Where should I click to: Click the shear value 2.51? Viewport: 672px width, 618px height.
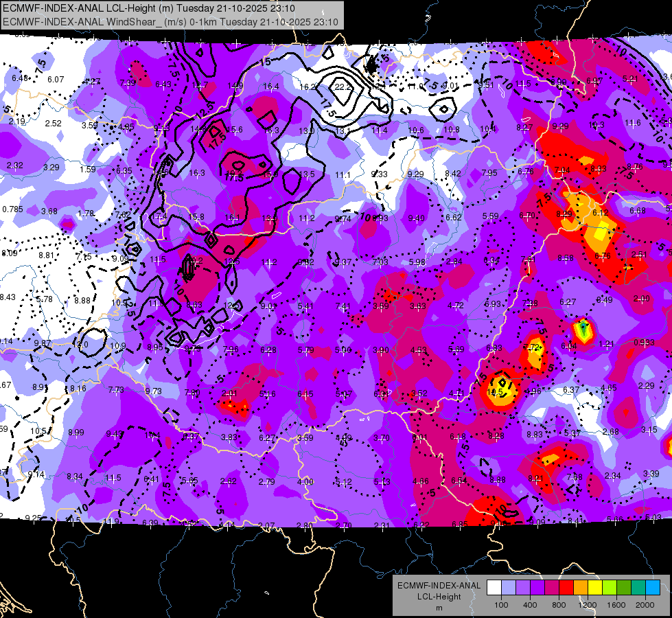pos(639,255)
